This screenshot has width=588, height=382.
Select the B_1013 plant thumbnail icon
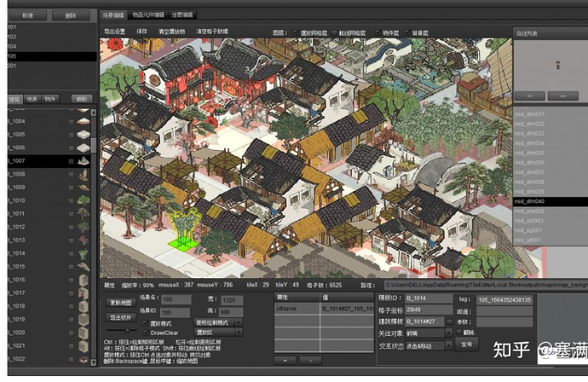84,240
